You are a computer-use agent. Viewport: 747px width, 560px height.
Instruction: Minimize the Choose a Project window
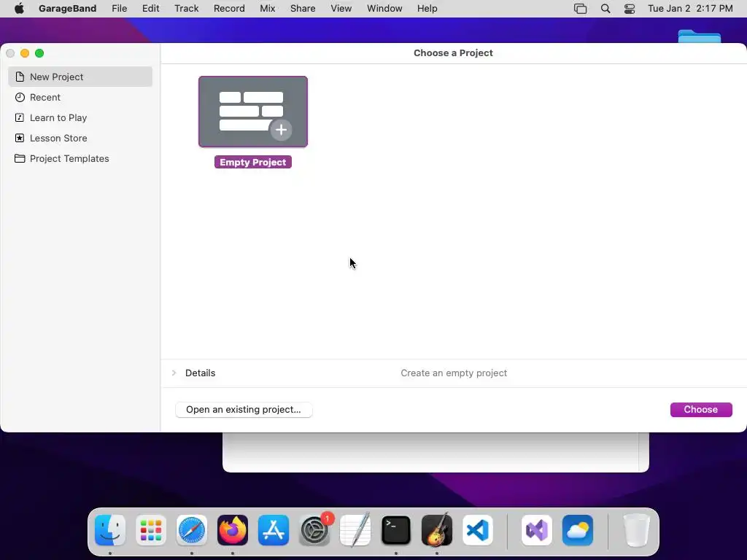[x=25, y=53]
